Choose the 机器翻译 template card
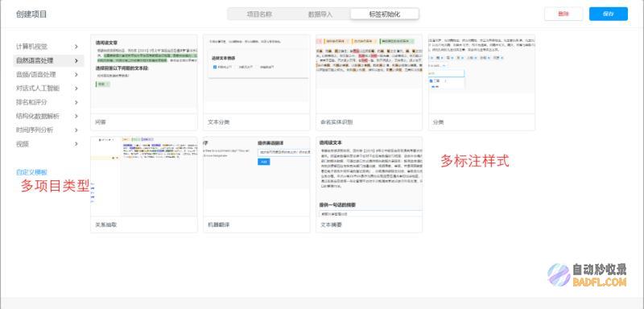Screen dimensions: 644x309 [256, 184]
